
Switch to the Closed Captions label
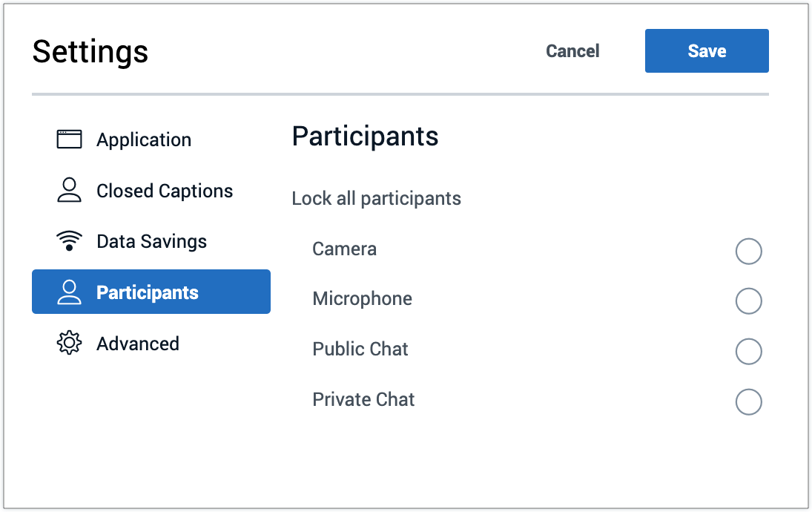[165, 191]
